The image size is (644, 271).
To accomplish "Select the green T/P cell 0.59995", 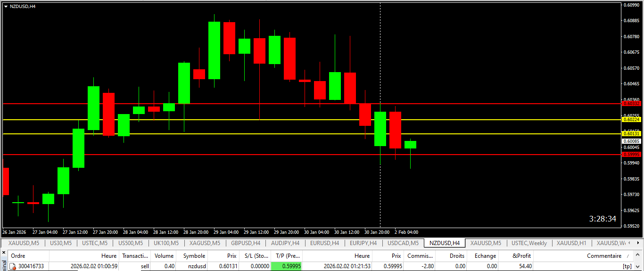I will pos(286,266).
